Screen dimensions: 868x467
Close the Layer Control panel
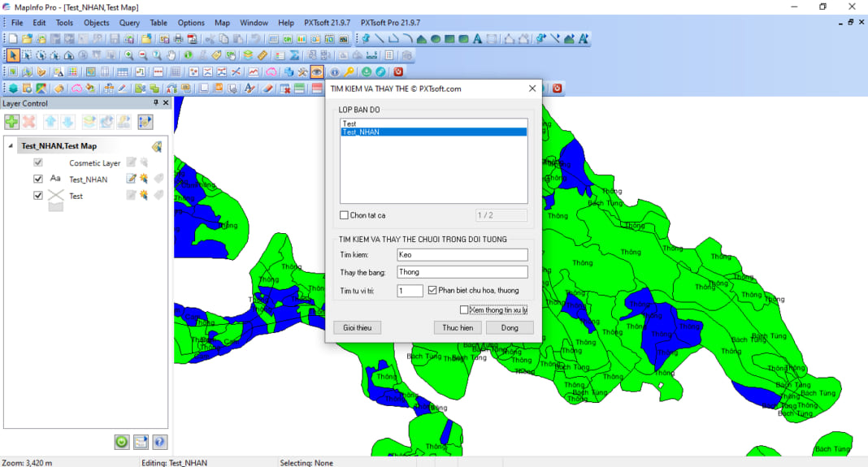[x=166, y=103]
